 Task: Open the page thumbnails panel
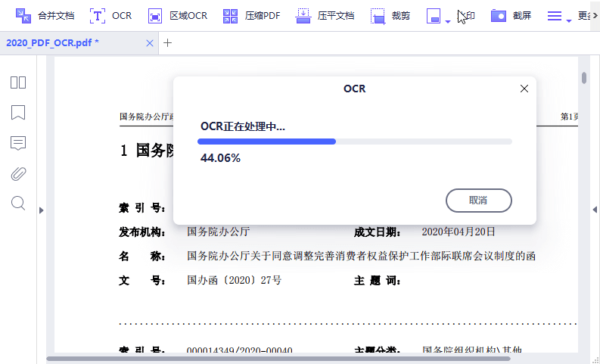coord(18,82)
